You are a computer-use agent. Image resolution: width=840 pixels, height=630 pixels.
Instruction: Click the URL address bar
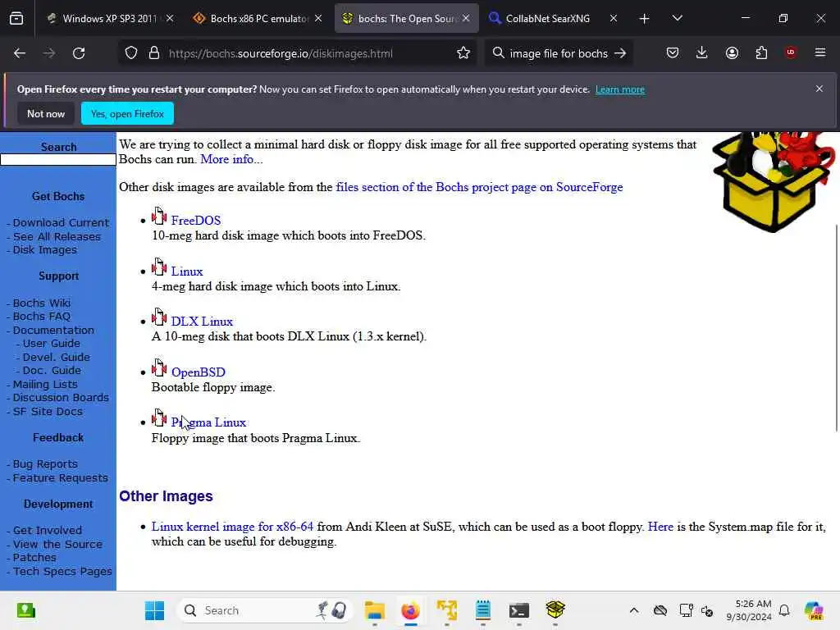point(299,53)
